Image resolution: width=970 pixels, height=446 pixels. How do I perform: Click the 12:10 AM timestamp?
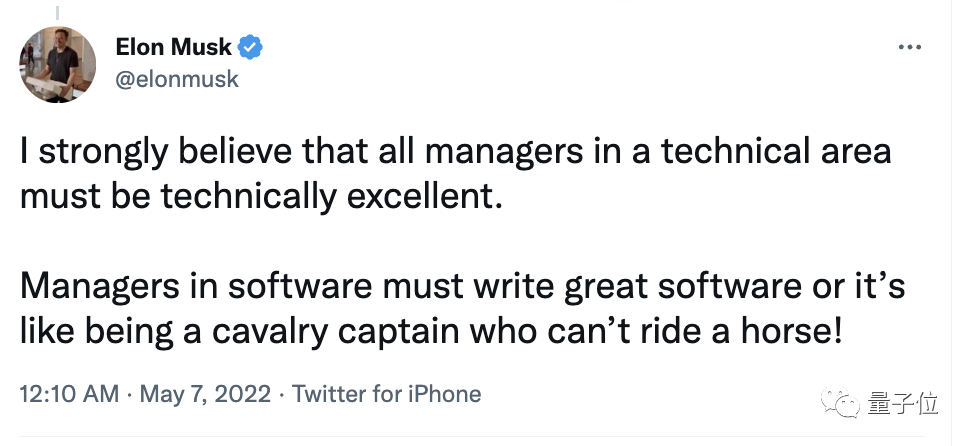(68, 394)
